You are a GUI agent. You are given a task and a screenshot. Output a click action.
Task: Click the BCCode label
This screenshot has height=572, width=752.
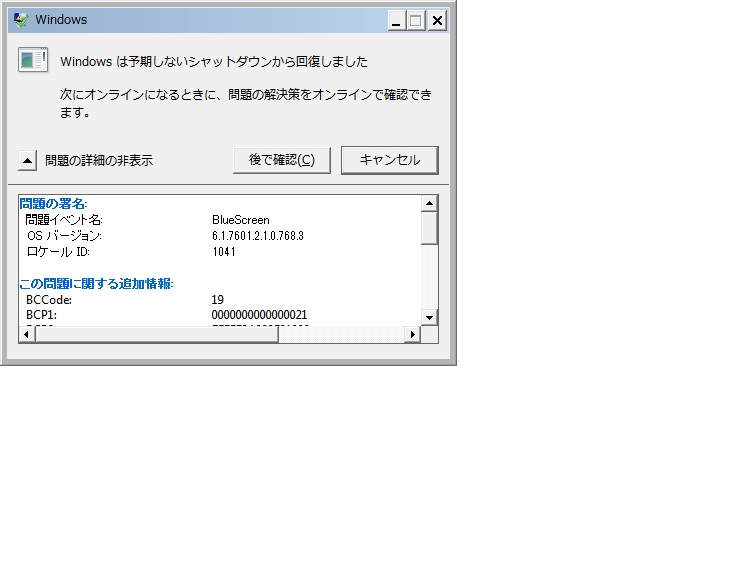[49, 300]
